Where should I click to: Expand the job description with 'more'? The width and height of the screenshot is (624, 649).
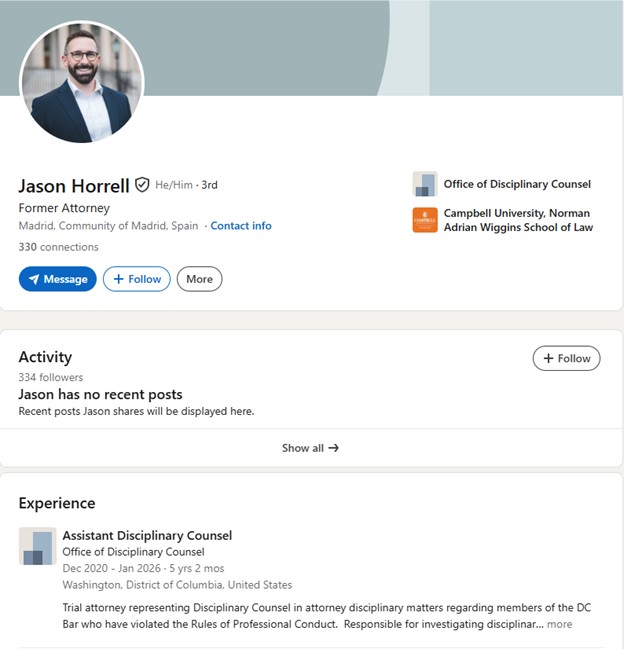click(559, 624)
